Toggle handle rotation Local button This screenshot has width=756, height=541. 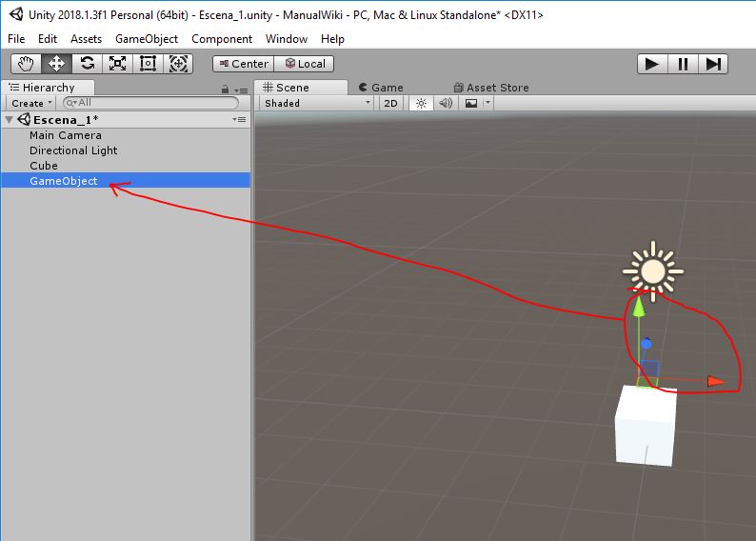pos(305,64)
